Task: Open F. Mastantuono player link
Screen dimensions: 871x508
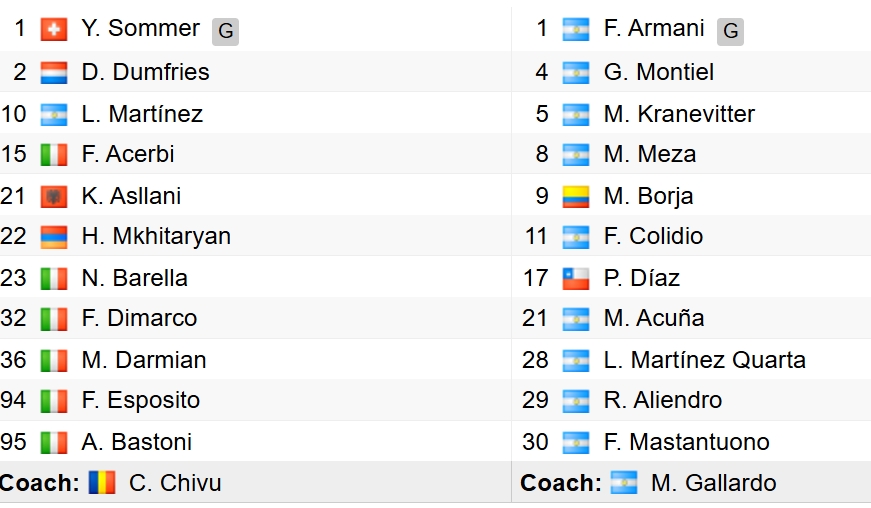Action: [x=687, y=442]
